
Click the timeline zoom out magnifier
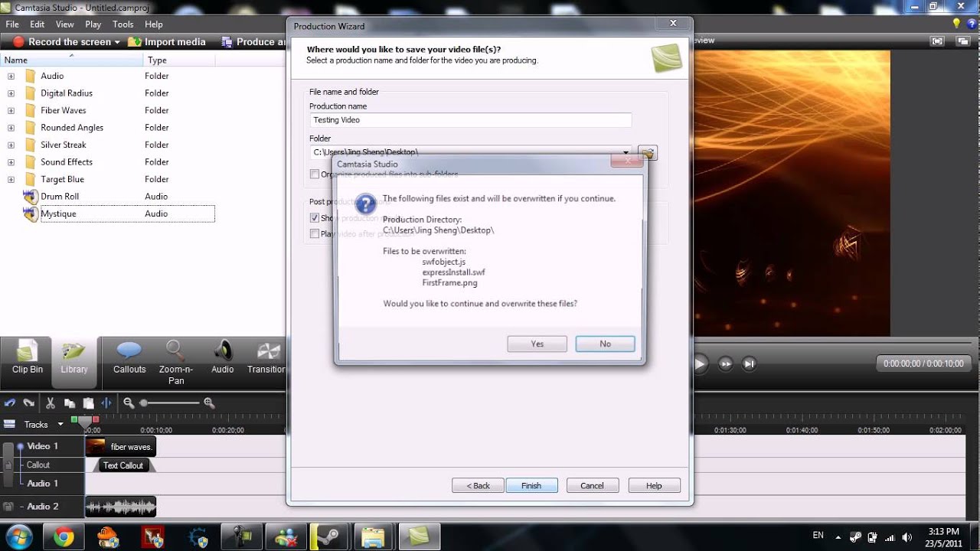click(129, 403)
